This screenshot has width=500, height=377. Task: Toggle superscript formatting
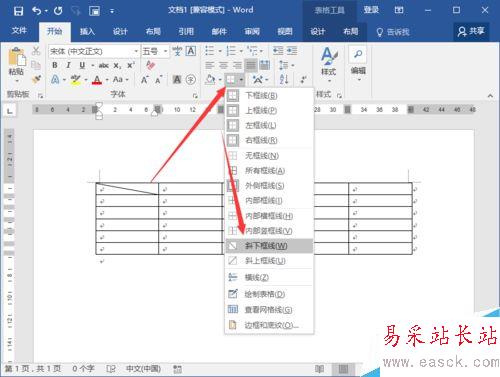pos(131,65)
